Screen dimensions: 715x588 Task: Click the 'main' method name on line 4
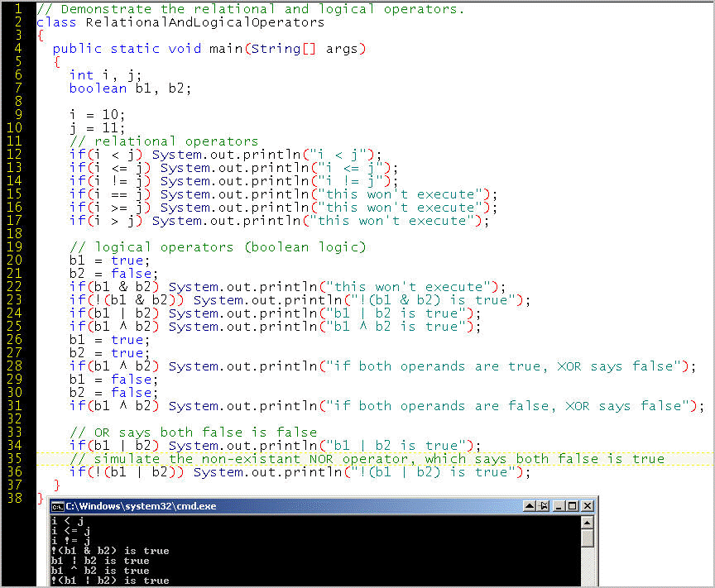(226, 49)
